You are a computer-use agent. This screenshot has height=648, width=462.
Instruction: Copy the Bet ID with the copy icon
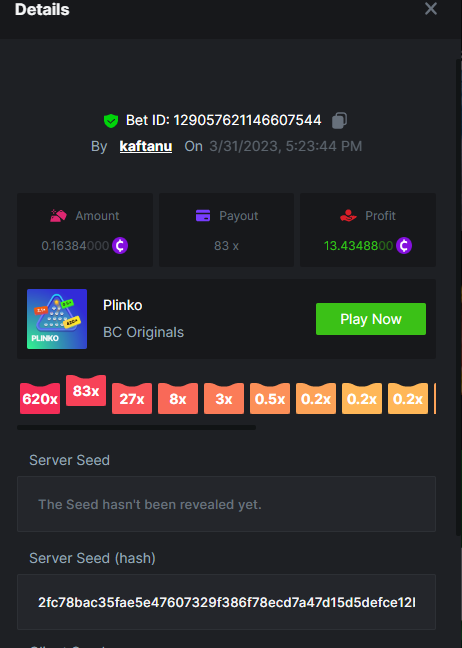click(339, 120)
